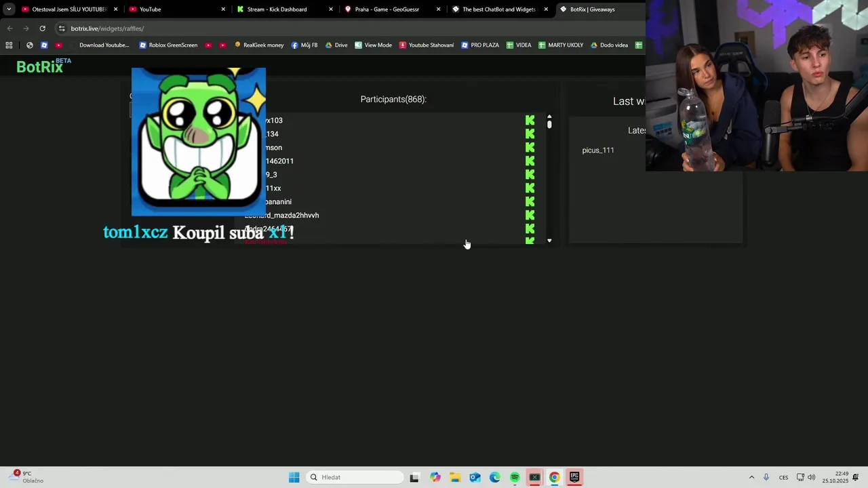Screen dimensions: 868x488
Task: Open Microsoft Edge from the taskbar
Action: (x=495, y=477)
